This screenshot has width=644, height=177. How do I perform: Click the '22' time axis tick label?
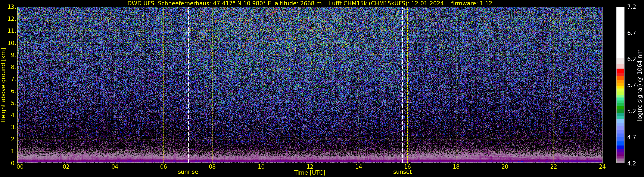[x=554, y=167]
